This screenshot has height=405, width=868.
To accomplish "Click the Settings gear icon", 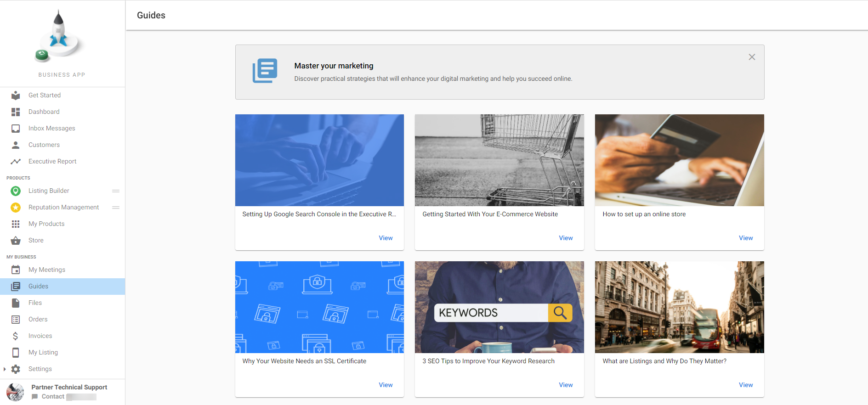I will pos(16,369).
